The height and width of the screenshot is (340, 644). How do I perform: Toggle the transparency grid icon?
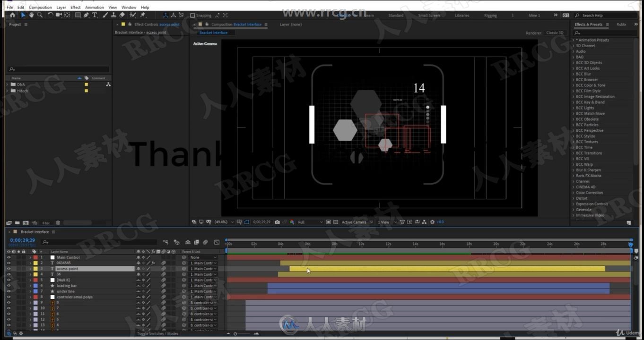point(336,222)
